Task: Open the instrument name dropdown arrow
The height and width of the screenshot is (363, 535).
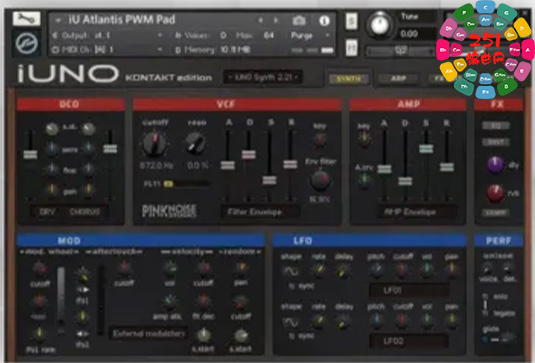Action: click(x=58, y=20)
